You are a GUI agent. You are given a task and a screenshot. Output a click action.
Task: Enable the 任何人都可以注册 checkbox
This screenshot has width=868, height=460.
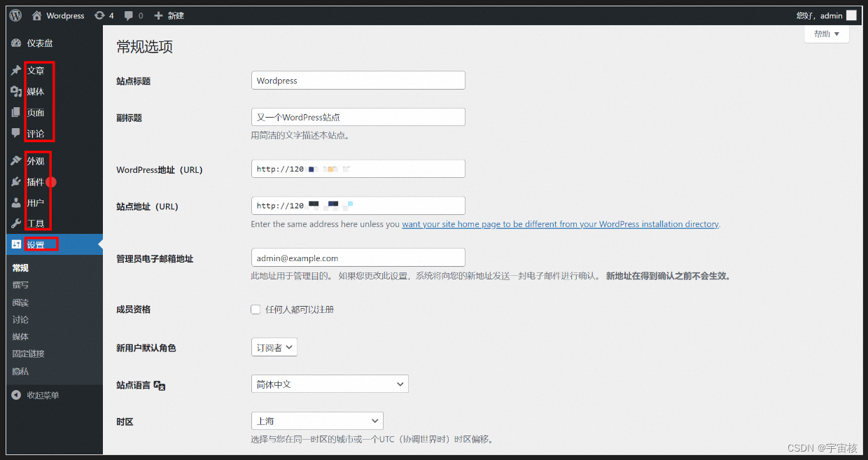(255, 309)
